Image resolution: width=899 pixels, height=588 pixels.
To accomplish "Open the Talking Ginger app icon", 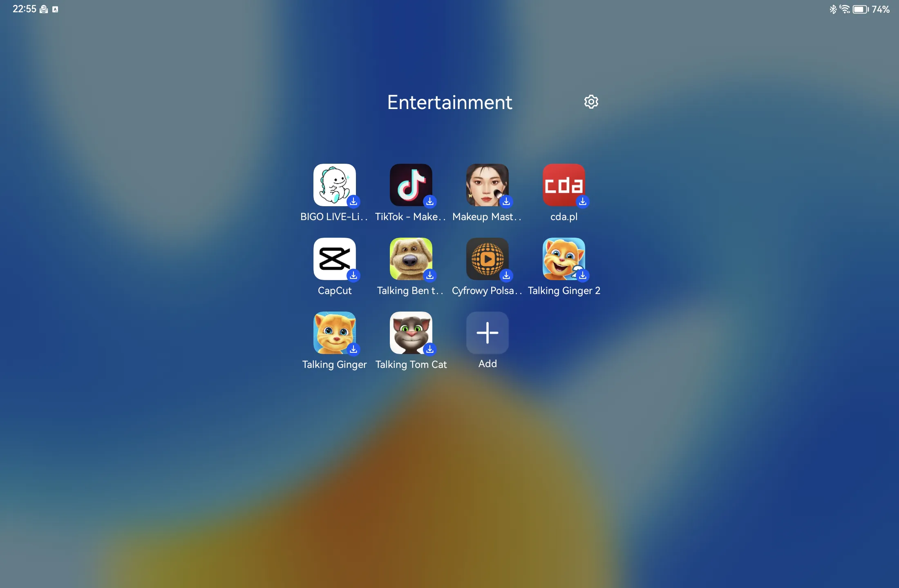I will [x=335, y=333].
